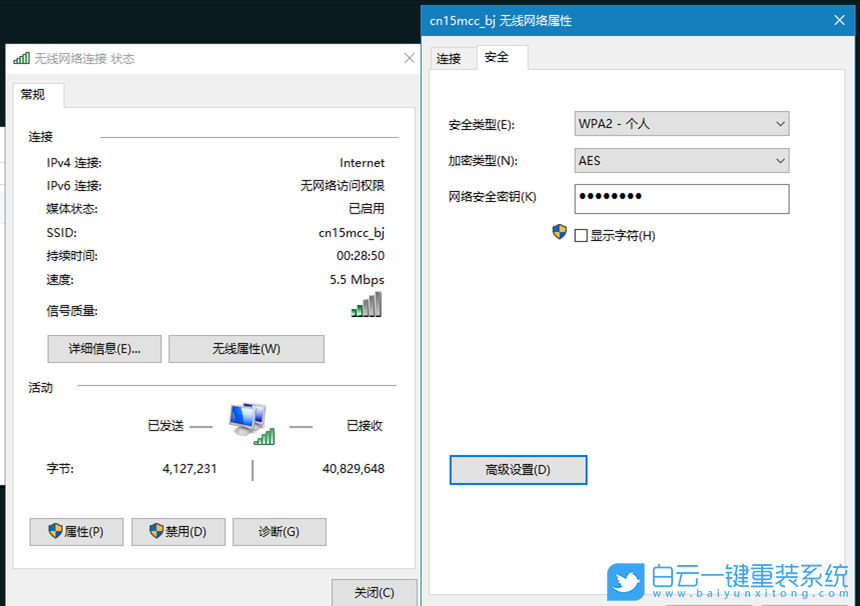
Task: Run network 诊断(G)
Action: click(278, 531)
